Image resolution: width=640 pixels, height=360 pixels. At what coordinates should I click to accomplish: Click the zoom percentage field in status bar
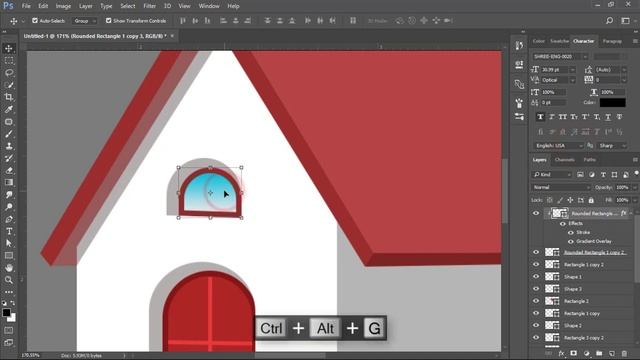[x=31, y=356]
